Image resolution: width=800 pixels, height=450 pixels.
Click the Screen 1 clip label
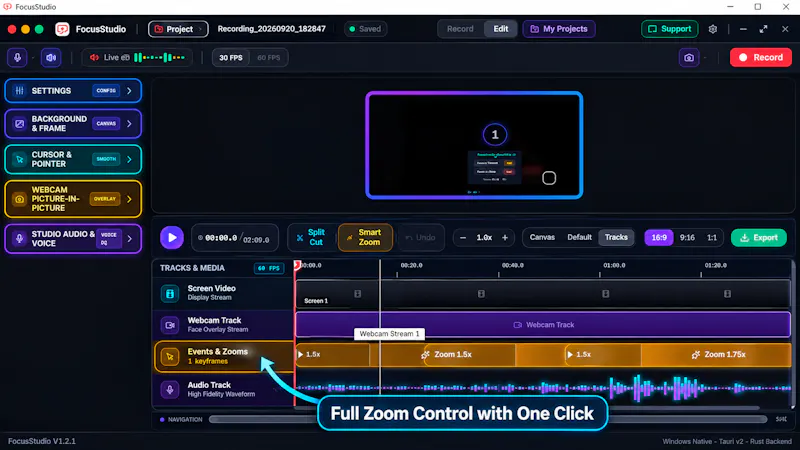(316, 301)
